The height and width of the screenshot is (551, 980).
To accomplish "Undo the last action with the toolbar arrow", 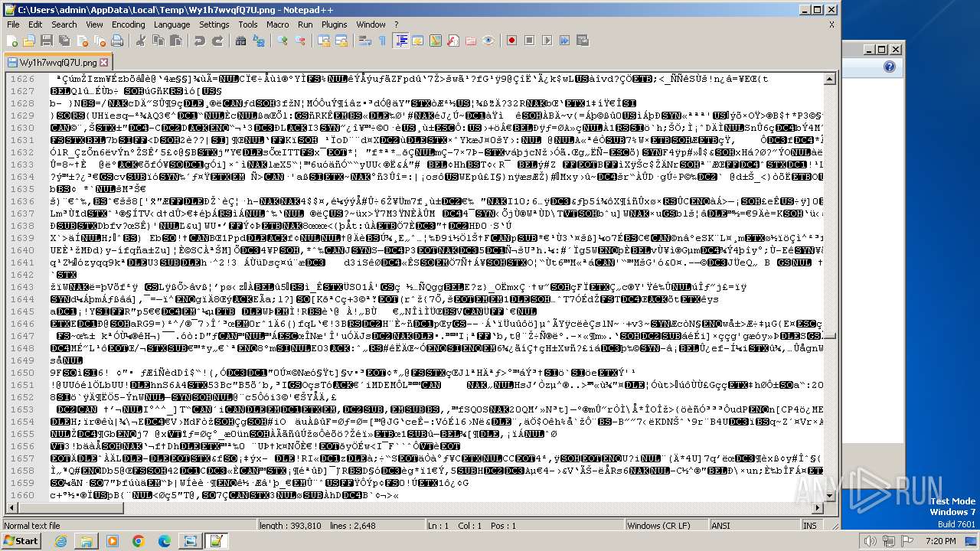I will point(200,41).
